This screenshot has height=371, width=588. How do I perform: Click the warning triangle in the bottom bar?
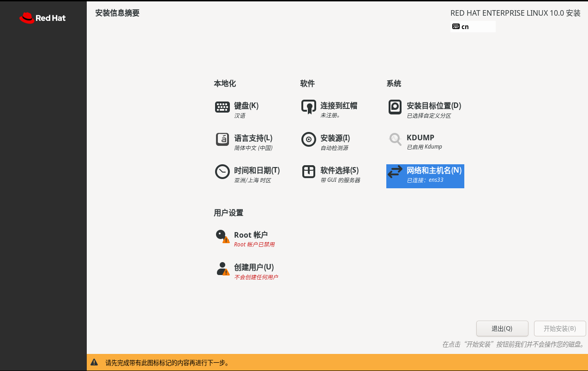click(94, 363)
